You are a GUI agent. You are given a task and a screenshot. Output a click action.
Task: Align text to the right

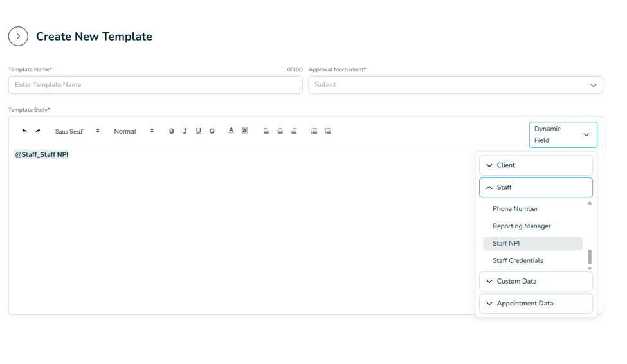(293, 131)
